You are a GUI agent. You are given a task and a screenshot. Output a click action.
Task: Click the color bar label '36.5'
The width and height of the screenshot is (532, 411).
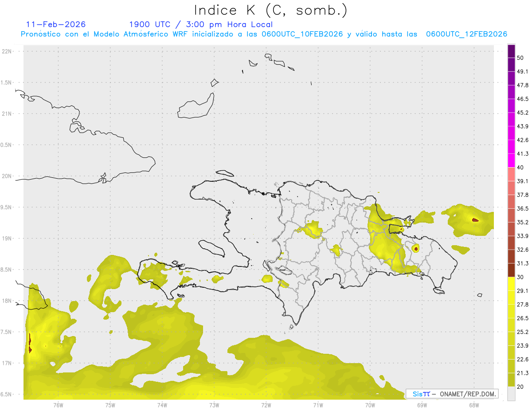coord(523,208)
